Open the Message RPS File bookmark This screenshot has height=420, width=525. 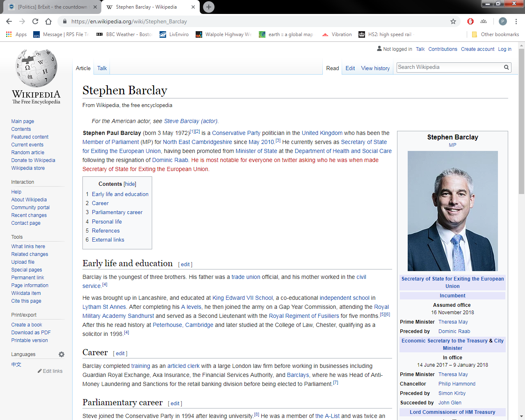coord(61,34)
